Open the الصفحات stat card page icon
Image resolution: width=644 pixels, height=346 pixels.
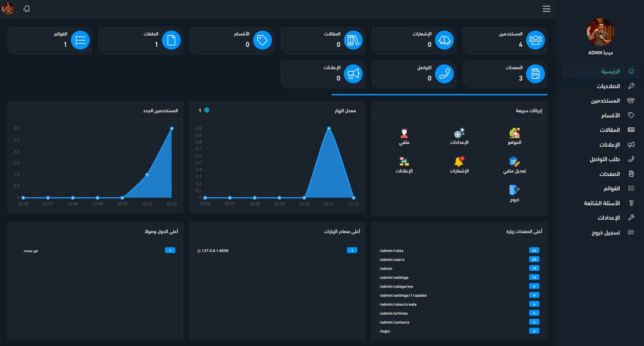tap(535, 74)
